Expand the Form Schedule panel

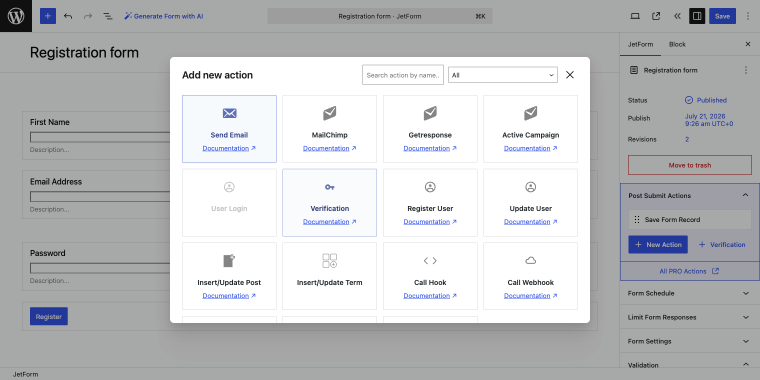click(x=689, y=293)
